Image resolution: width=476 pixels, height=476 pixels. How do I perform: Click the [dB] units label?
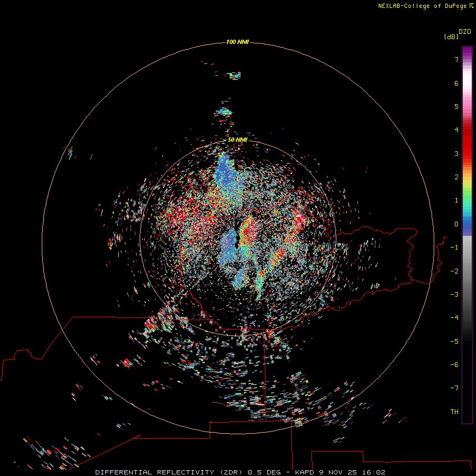pos(451,36)
